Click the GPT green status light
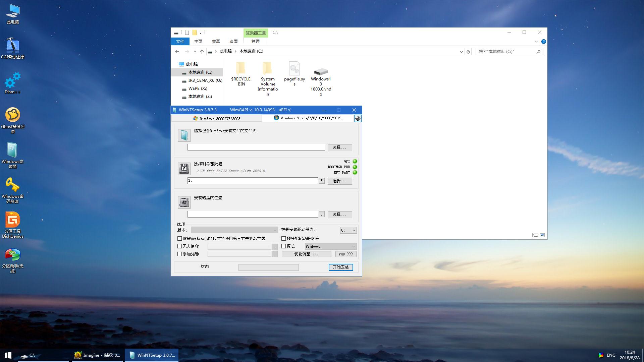Screen dimensions: 644x362 (355, 161)
